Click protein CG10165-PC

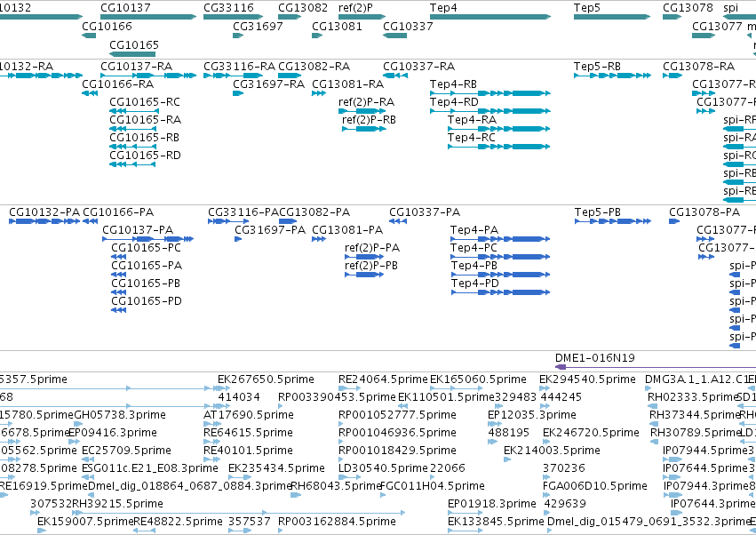point(147,248)
